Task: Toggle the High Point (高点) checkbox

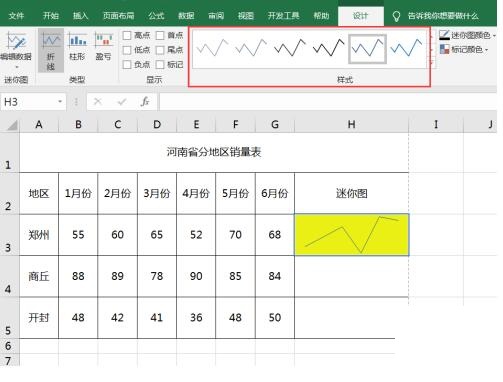Action: pos(127,35)
